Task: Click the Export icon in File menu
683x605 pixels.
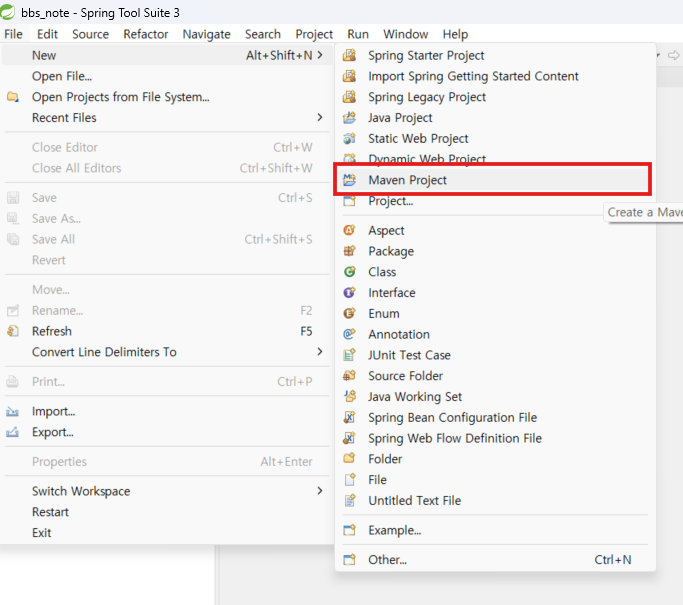Action: coord(13,432)
